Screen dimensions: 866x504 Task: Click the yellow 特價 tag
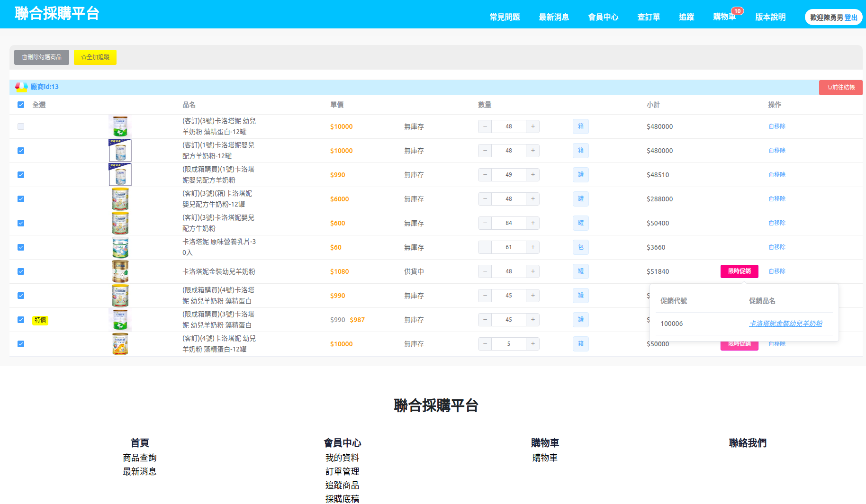click(x=40, y=320)
